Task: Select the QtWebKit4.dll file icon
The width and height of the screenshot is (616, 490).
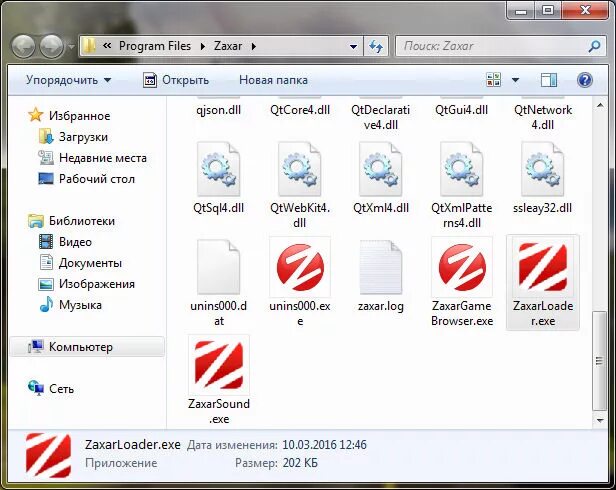Action: [x=299, y=169]
